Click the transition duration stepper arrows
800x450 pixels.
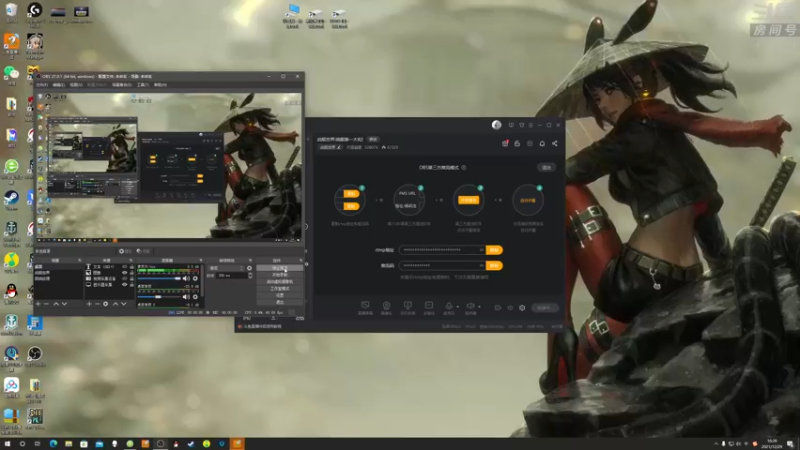click(250, 276)
